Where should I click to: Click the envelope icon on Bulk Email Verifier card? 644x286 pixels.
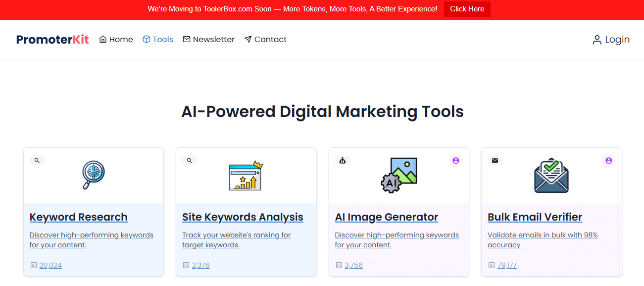pos(495,160)
